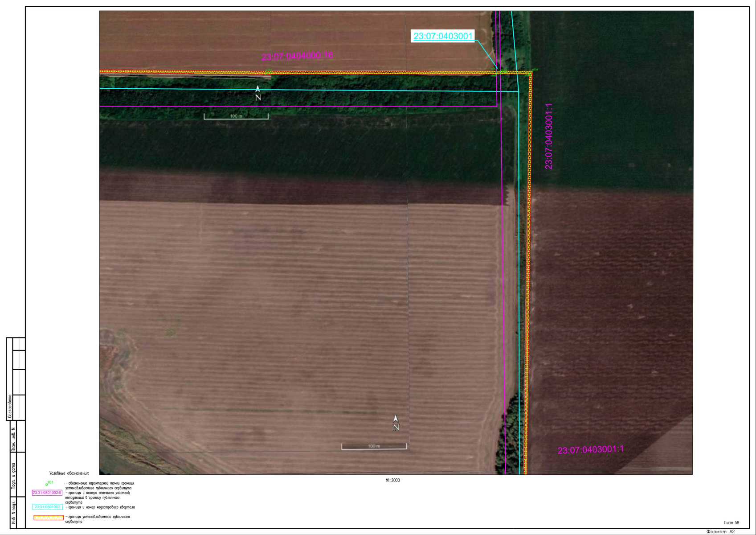The image size is (756, 535).
Task: Click the magenta 23:31:0801002:9 legend box
Action: tap(47, 493)
